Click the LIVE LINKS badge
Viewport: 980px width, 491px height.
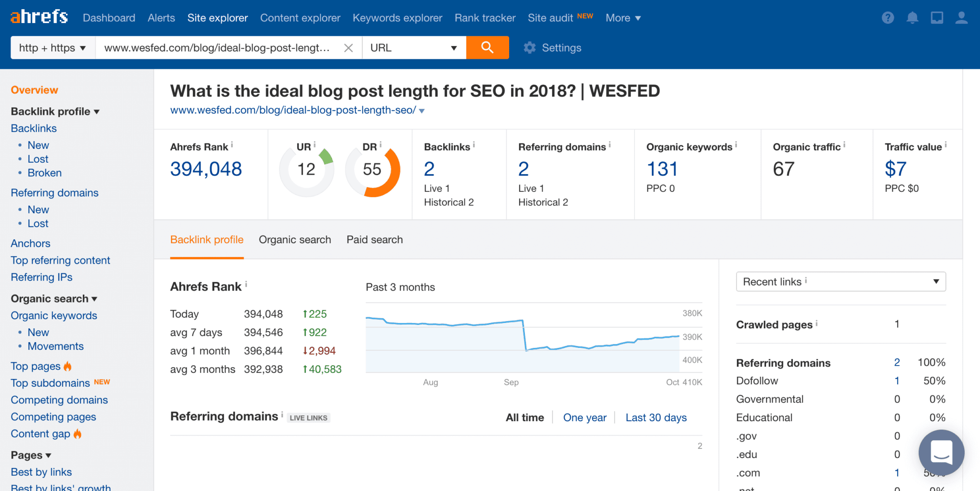point(309,418)
